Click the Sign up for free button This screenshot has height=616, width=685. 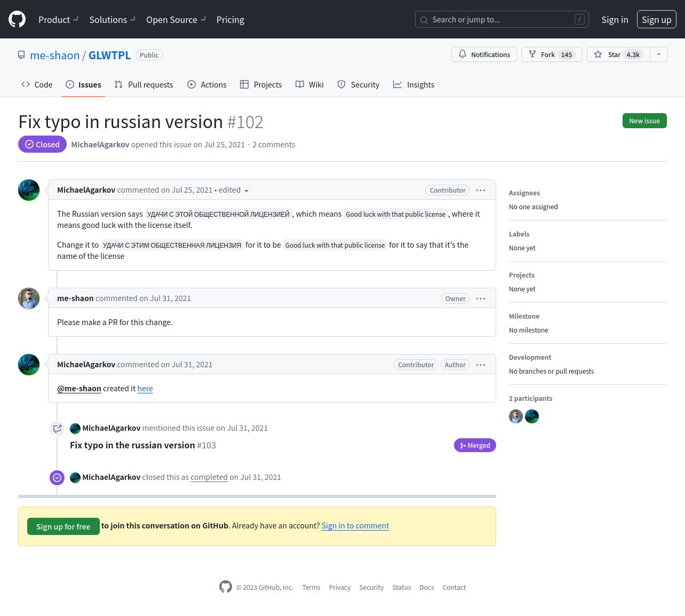tap(63, 526)
